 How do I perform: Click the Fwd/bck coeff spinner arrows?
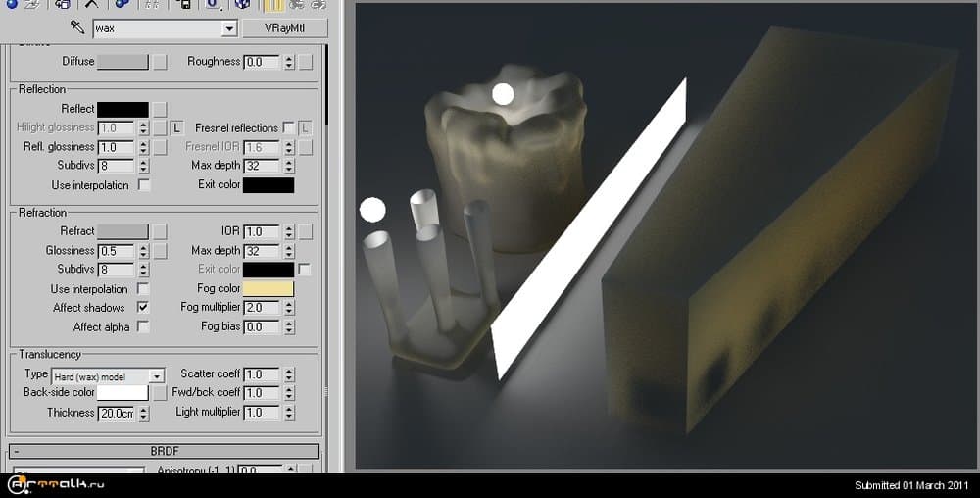(288, 393)
